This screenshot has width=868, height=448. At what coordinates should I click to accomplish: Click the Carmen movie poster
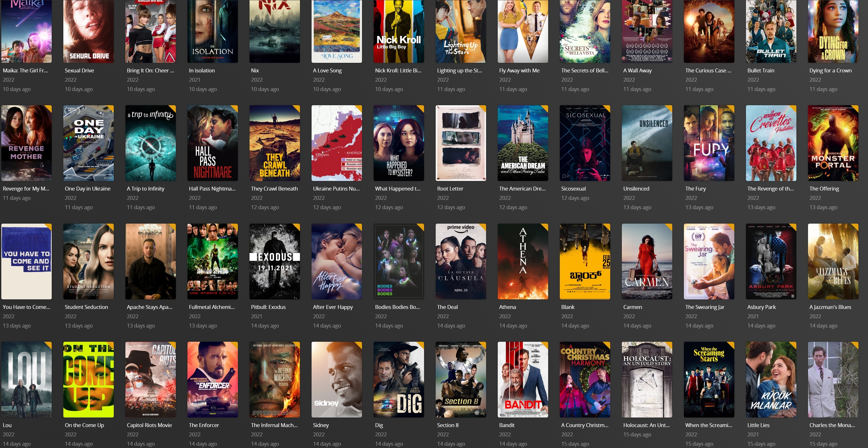(647, 261)
